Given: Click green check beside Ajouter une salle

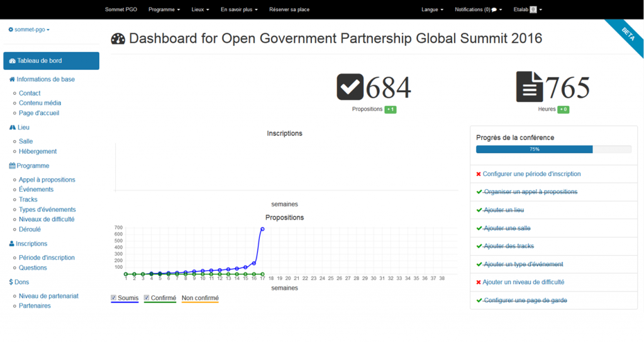Looking at the screenshot, I should [x=479, y=228].
